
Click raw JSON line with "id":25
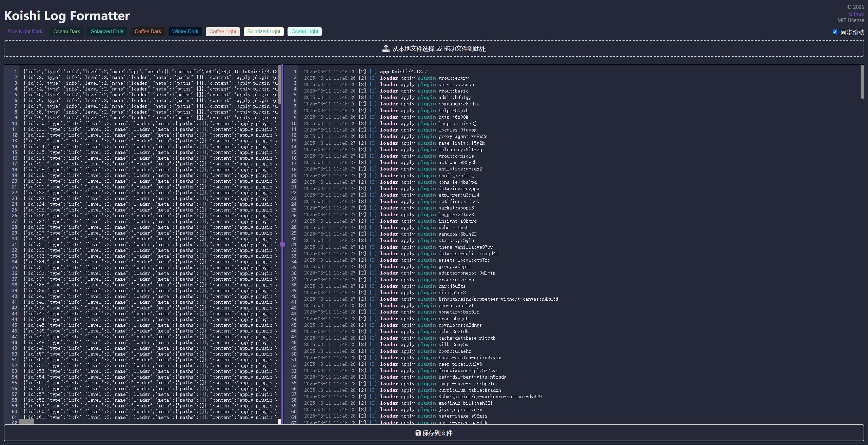[x=151, y=210]
